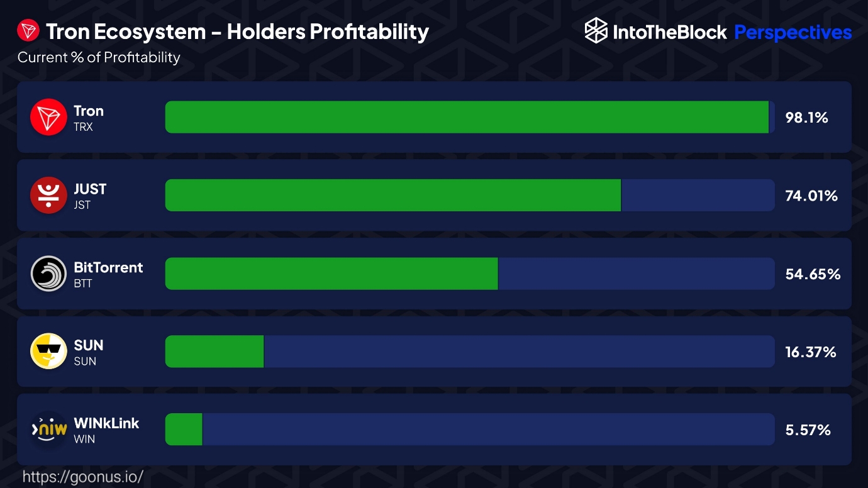Click the SUN green profitability bar
Viewport: 868px width, 488px height.
tap(214, 352)
